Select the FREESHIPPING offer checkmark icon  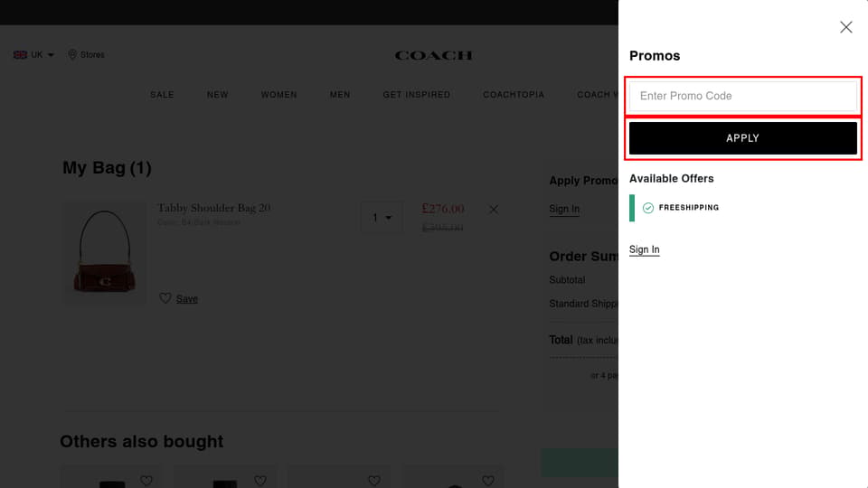click(647, 208)
